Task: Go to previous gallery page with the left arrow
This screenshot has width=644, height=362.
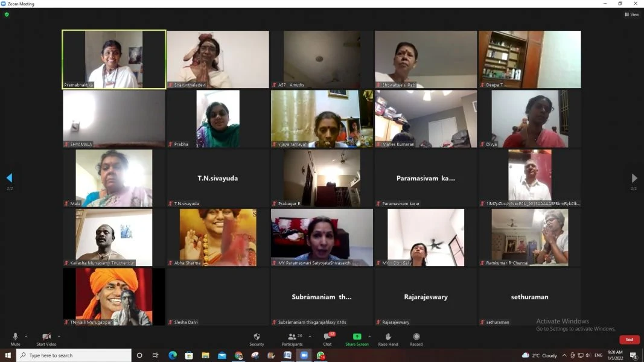Action: point(10,178)
